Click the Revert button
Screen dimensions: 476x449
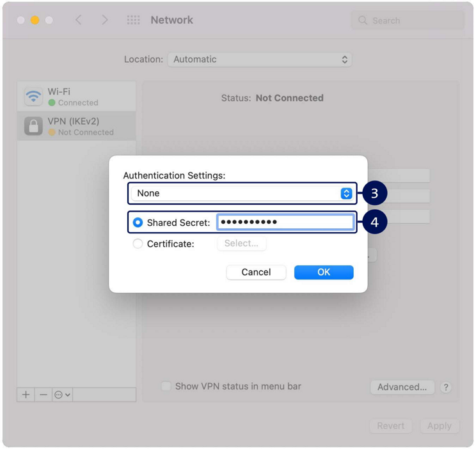[391, 426]
